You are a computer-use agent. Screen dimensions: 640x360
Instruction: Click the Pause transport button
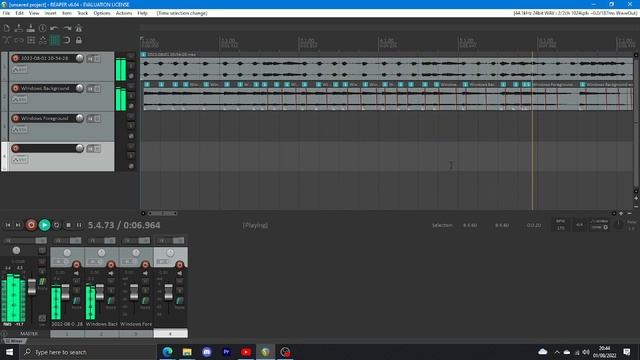[x=79, y=225]
